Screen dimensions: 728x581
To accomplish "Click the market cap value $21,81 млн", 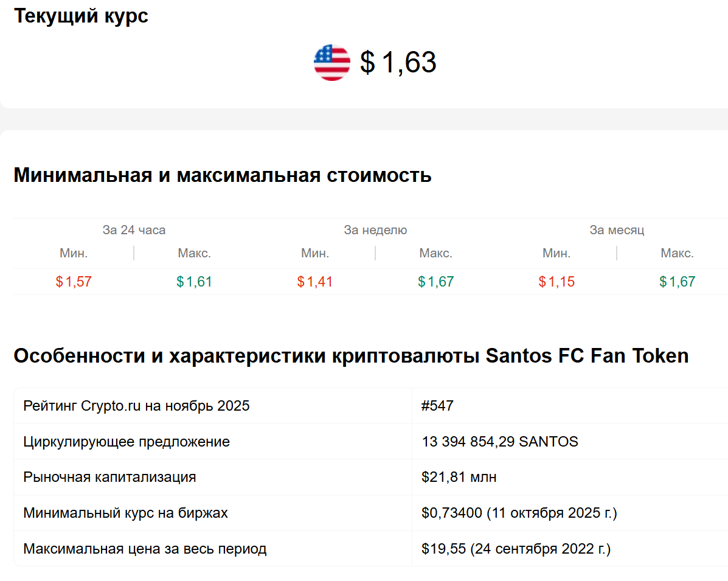I will click(x=459, y=477).
